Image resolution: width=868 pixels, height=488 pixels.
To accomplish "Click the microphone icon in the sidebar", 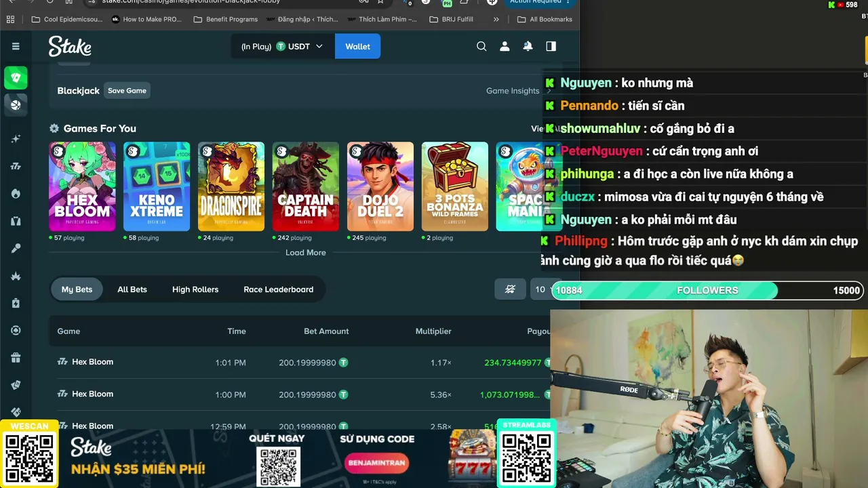I will point(16,249).
